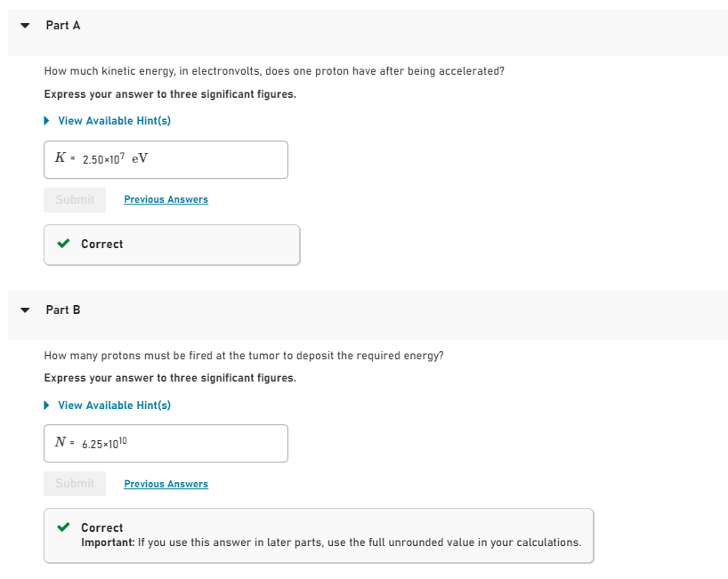Collapse the Part B section arrow

coord(26,310)
